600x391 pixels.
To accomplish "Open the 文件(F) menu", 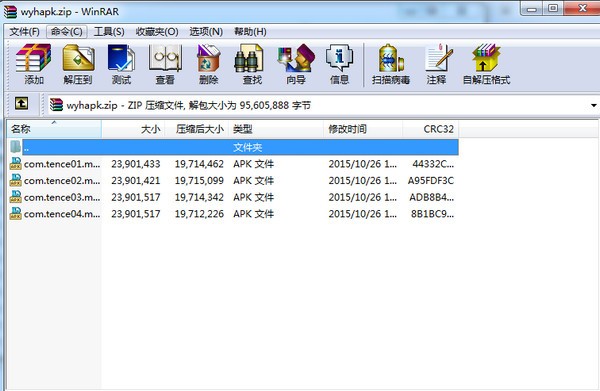I will (24, 31).
